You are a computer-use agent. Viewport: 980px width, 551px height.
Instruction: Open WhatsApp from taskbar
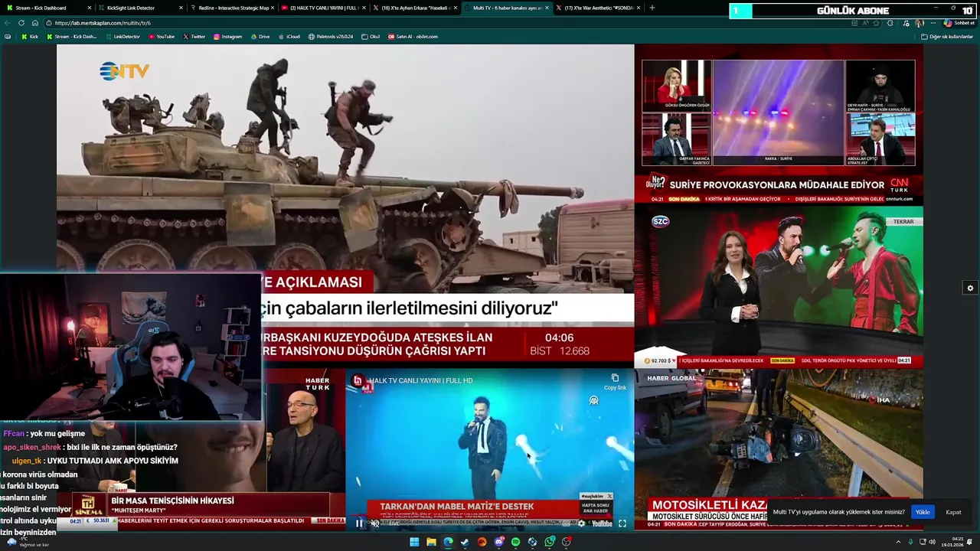550,542
